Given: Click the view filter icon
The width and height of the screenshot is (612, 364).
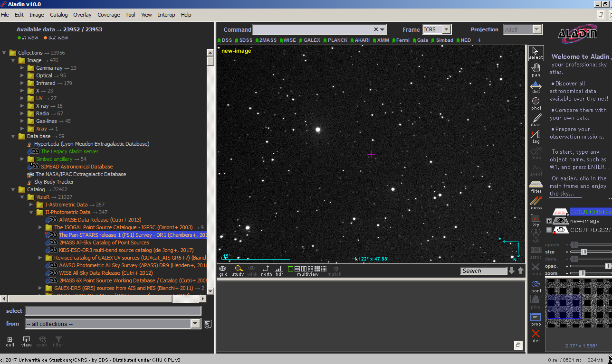Looking at the screenshot, I should coord(27,342).
